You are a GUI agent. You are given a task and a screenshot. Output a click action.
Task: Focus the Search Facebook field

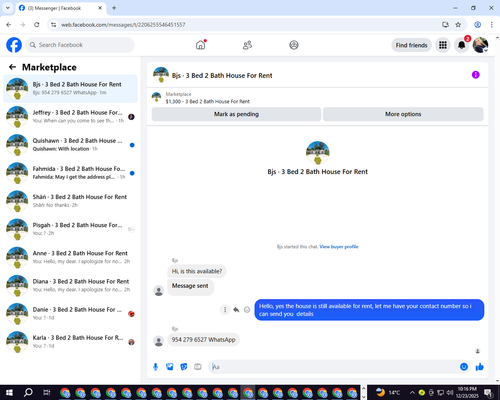pos(80,45)
